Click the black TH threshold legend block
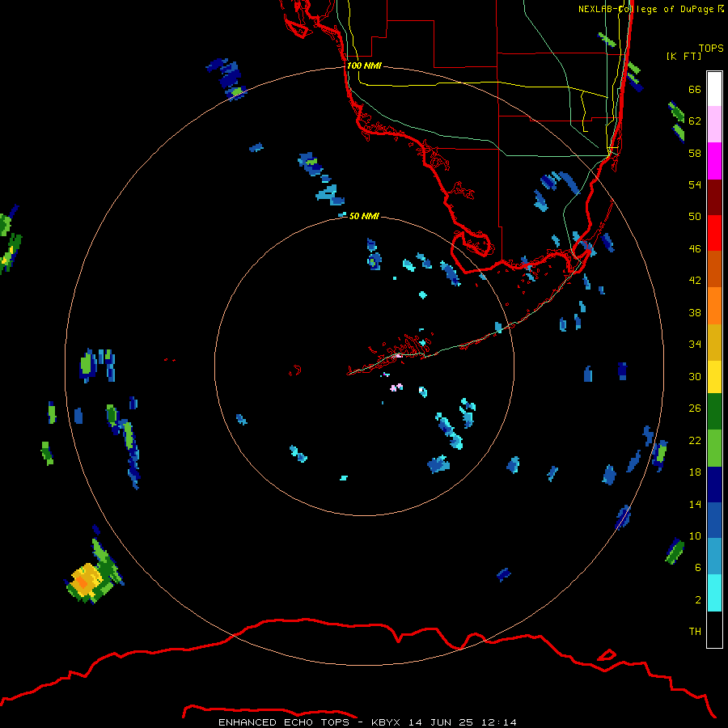This screenshot has width=728, height=728. tap(714, 629)
